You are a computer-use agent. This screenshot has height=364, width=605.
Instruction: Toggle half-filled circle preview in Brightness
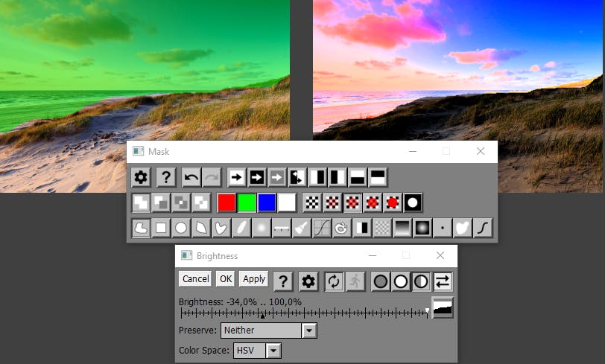(x=420, y=281)
